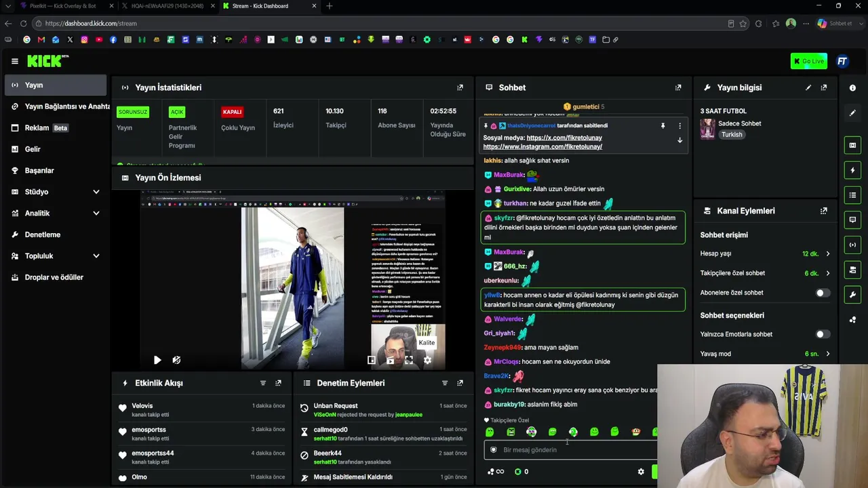Pop out the Denetim Eylemleri panel
Image resolution: width=868 pixels, height=488 pixels.
pyautogui.click(x=460, y=383)
